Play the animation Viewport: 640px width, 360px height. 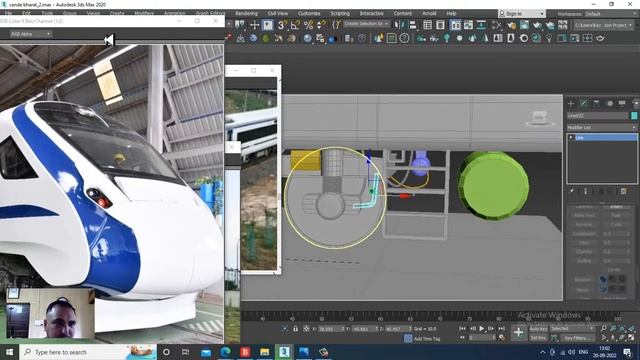(482, 328)
